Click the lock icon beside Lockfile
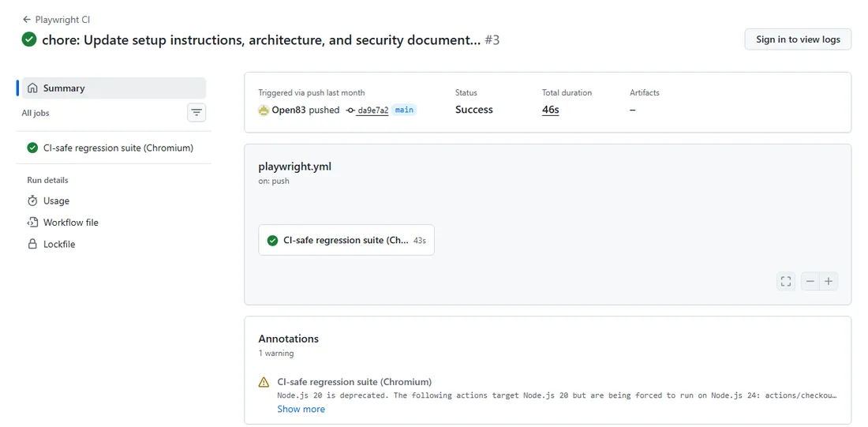The width and height of the screenshot is (868, 427). coord(32,244)
